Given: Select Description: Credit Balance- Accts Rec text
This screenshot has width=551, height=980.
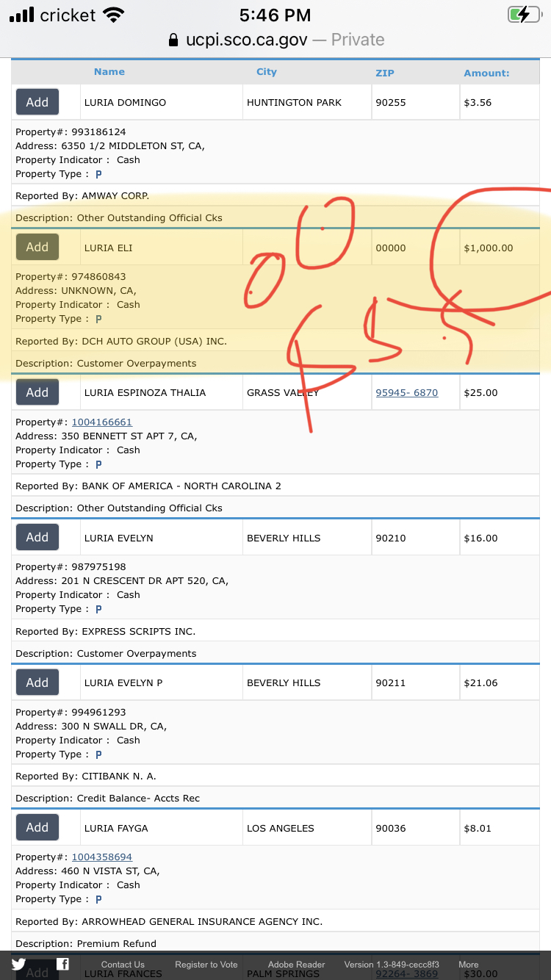Looking at the screenshot, I should [x=108, y=798].
